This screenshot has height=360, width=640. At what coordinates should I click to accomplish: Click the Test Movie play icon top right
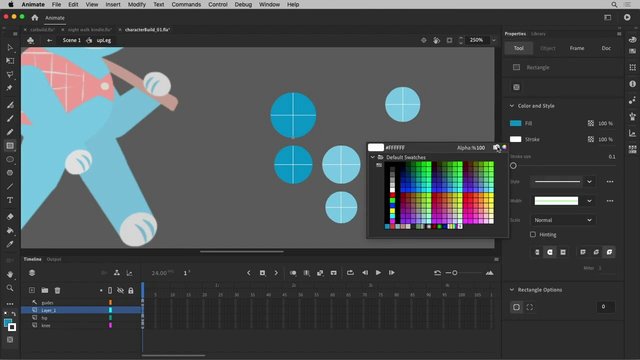click(x=627, y=17)
